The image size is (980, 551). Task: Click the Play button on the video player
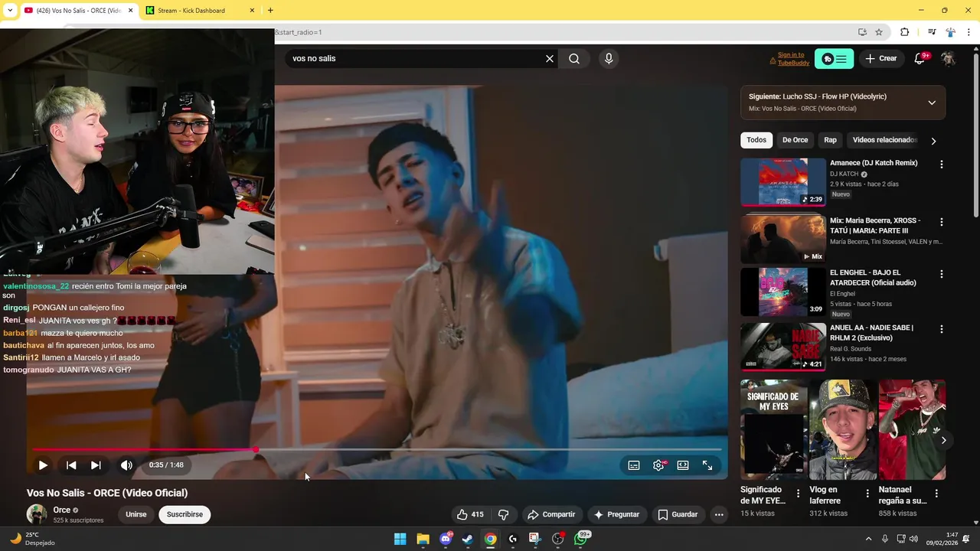point(43,465)
